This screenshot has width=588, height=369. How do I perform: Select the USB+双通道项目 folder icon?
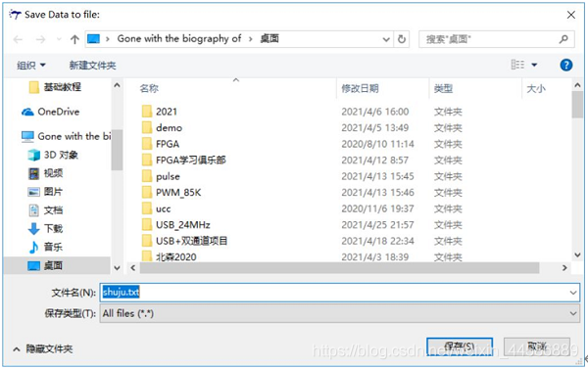147,241
